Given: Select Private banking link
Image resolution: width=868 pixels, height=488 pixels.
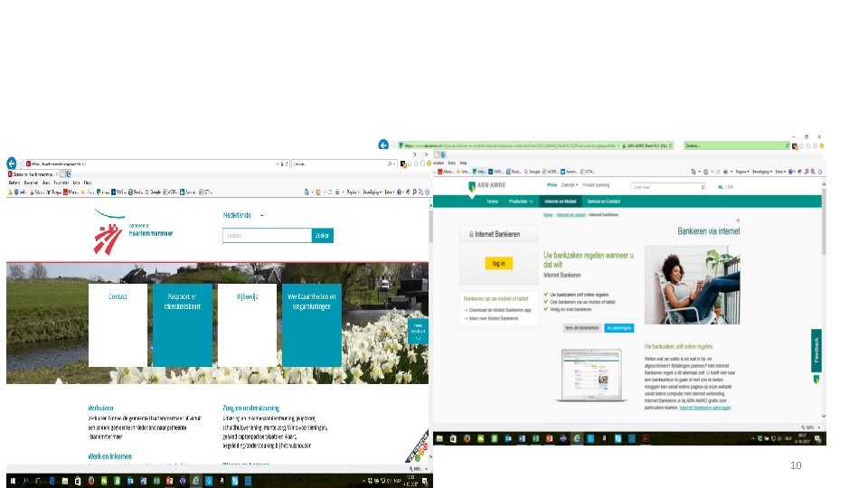Looking at the screenshot, I should click(596, 185).
